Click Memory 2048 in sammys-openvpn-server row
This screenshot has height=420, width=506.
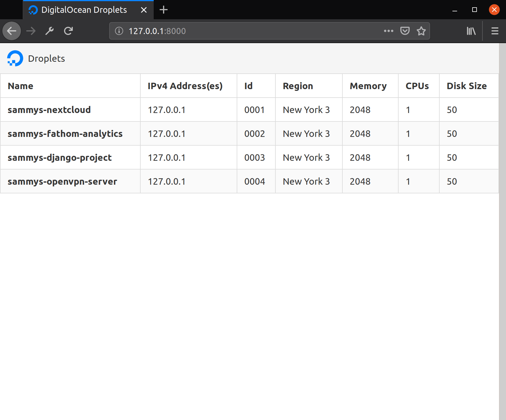(360, 181)
